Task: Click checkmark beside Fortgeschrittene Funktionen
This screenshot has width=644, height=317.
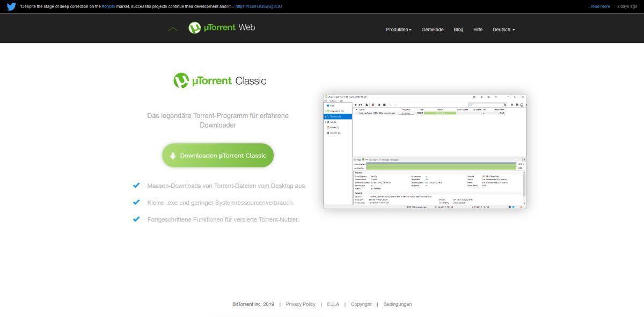Action: click(x=136, y=219)
